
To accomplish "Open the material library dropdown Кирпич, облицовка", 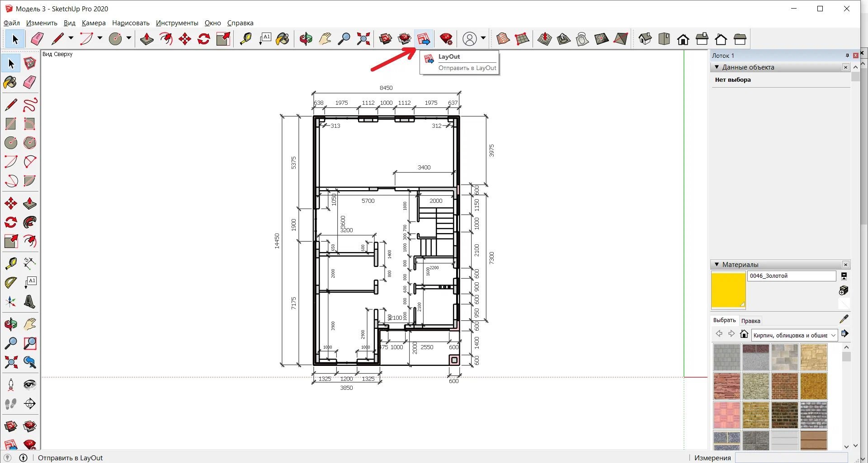I will 795,335.
